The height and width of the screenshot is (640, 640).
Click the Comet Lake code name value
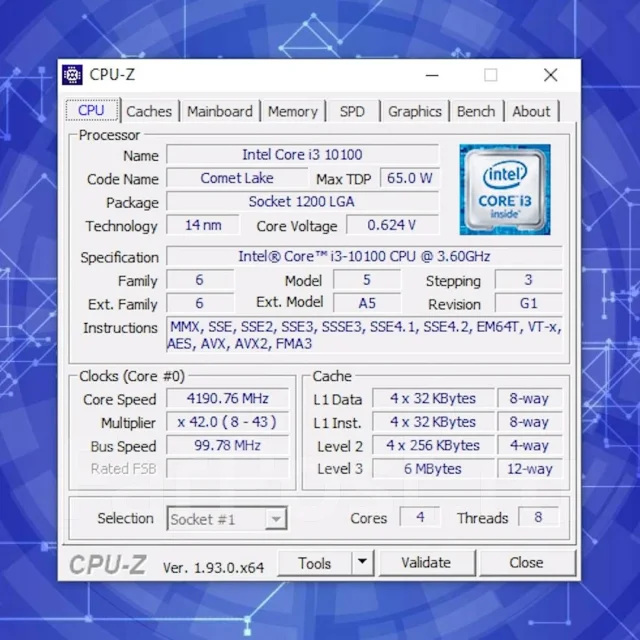pos(237,178)
